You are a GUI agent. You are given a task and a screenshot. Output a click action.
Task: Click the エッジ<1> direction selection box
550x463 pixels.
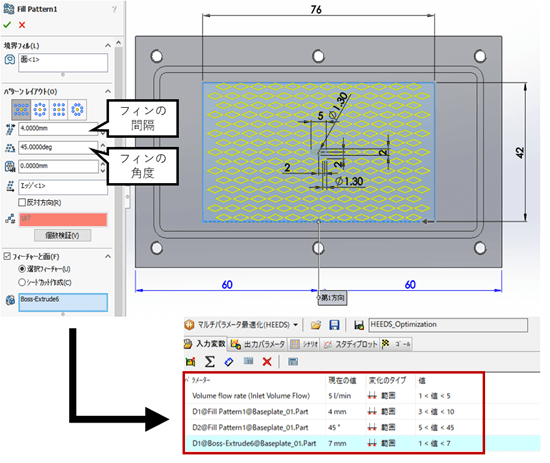tap(63, 187)
